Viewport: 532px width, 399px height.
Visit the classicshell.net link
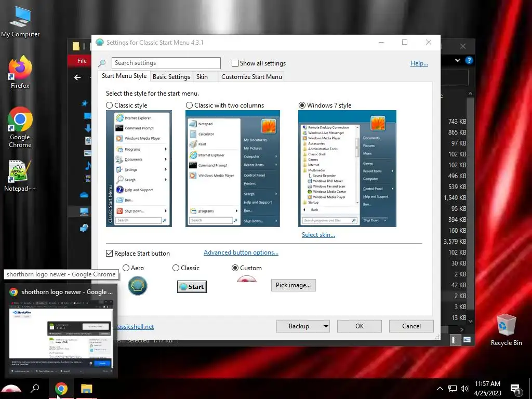coord(136,327)
